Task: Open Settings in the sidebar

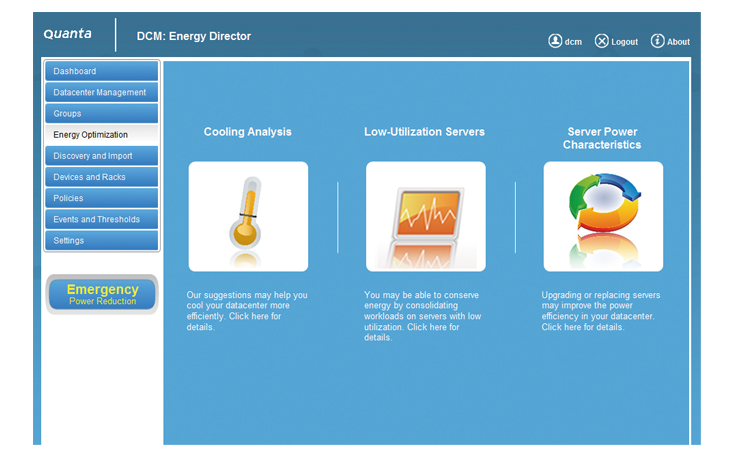Action: 101,241
